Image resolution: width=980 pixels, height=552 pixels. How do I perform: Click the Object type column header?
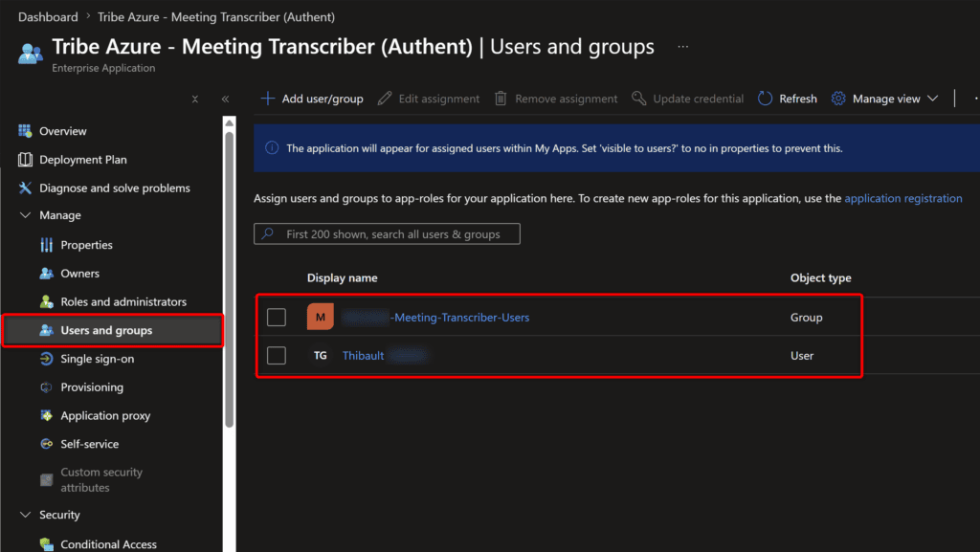coord(820,277)
